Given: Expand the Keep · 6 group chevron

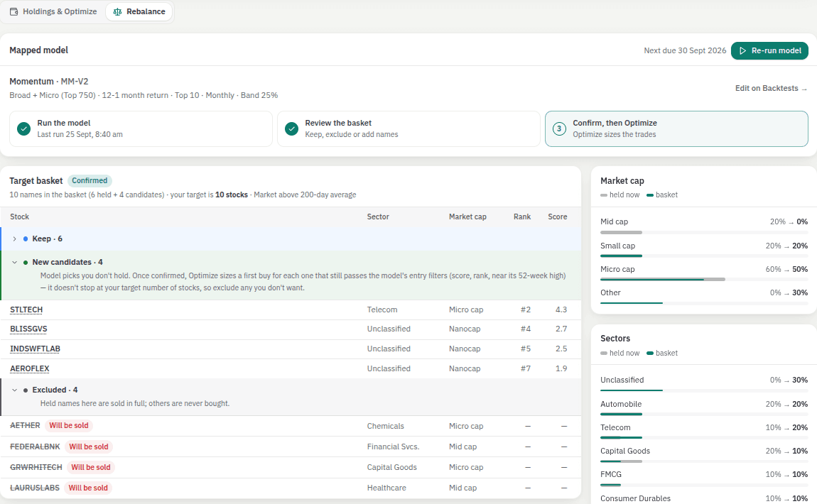Looking at the screenshot, I should point(15,239).
